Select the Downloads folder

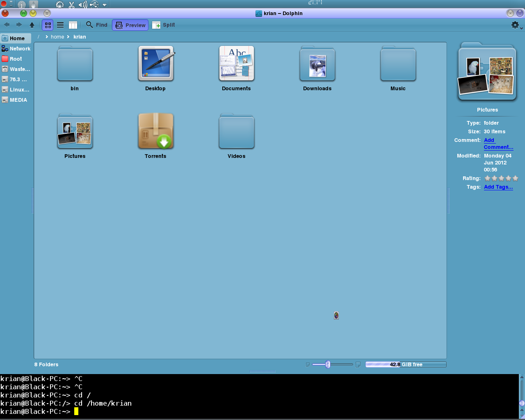click(x=317, y=68)
